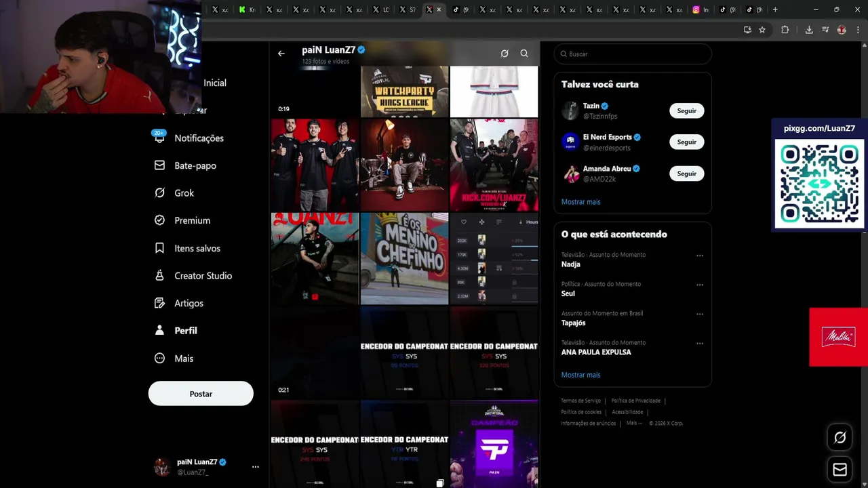
Task: Open Notificações bell icon in sidebar
Action: pyautogui.click(x=159, y=138)
